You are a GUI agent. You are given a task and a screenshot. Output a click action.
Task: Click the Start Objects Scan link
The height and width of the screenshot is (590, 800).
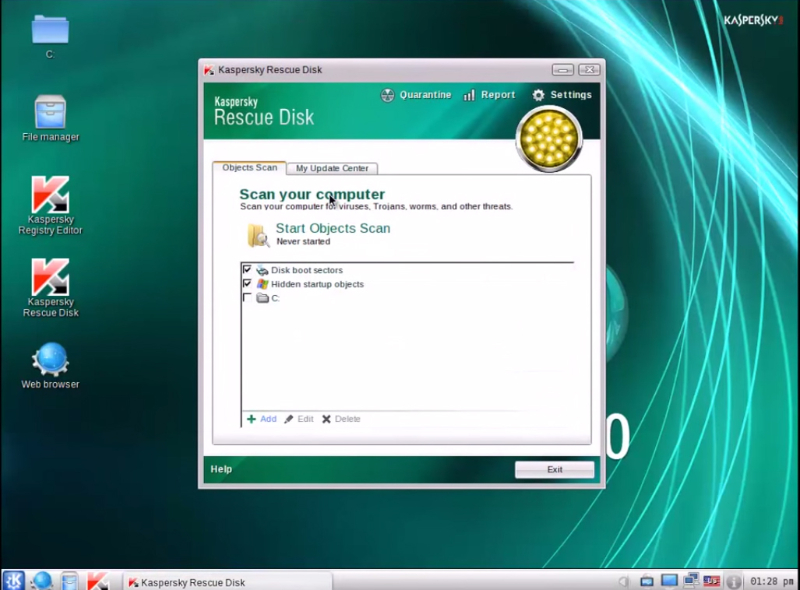332,228
